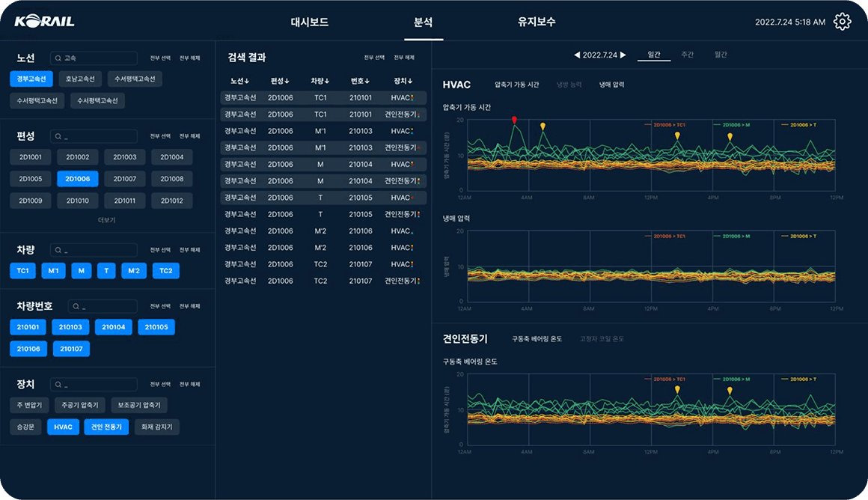This screenshot has height=500, width=868.
Task: Toggle 2D1006 > TC1 legend in compressor chart
Action: [664, 125]
